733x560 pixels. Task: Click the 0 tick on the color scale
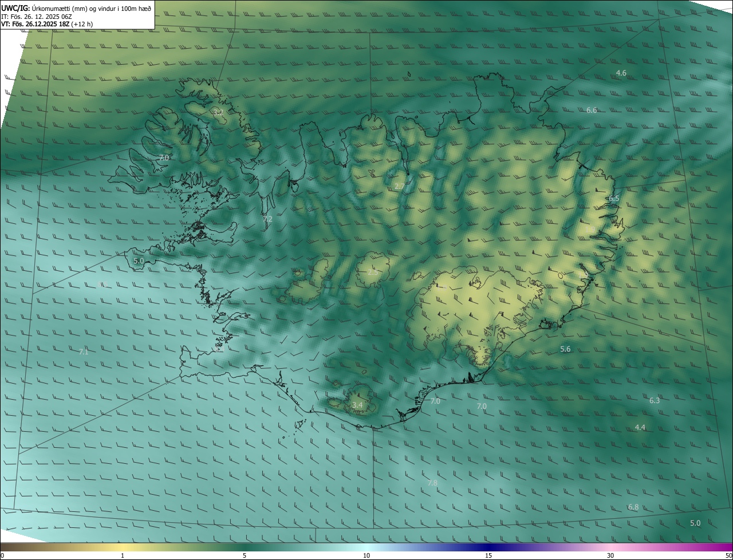[x=2, y=555]
